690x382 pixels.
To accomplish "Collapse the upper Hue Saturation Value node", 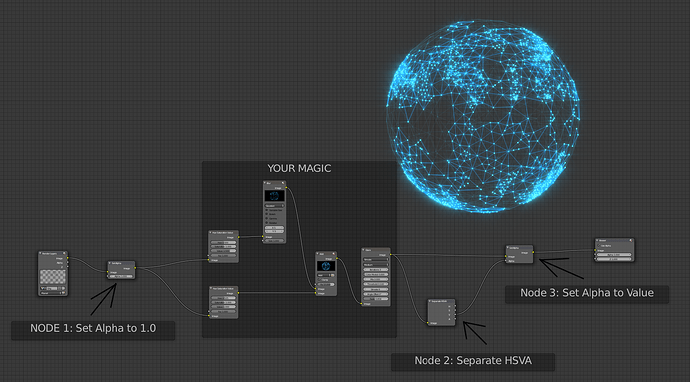I will point(210,232).
